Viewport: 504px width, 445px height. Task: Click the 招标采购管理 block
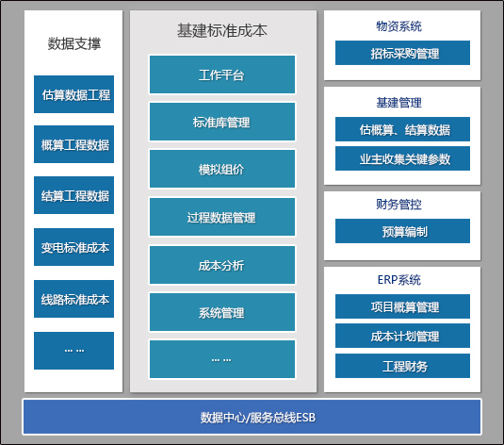402,53
